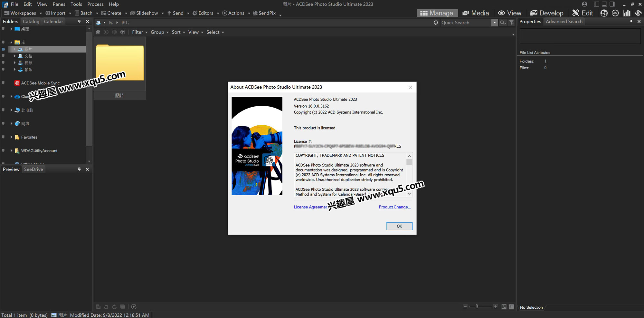Close the About dialog with X
Image resolution: width=644 pixels, height=318 pixels.
point(410,87)
